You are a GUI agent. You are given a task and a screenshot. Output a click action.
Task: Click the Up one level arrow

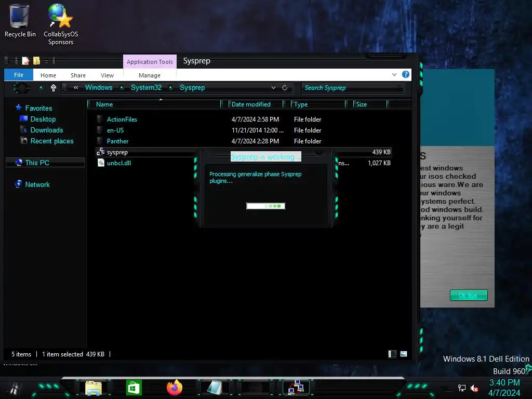point(54,88)
